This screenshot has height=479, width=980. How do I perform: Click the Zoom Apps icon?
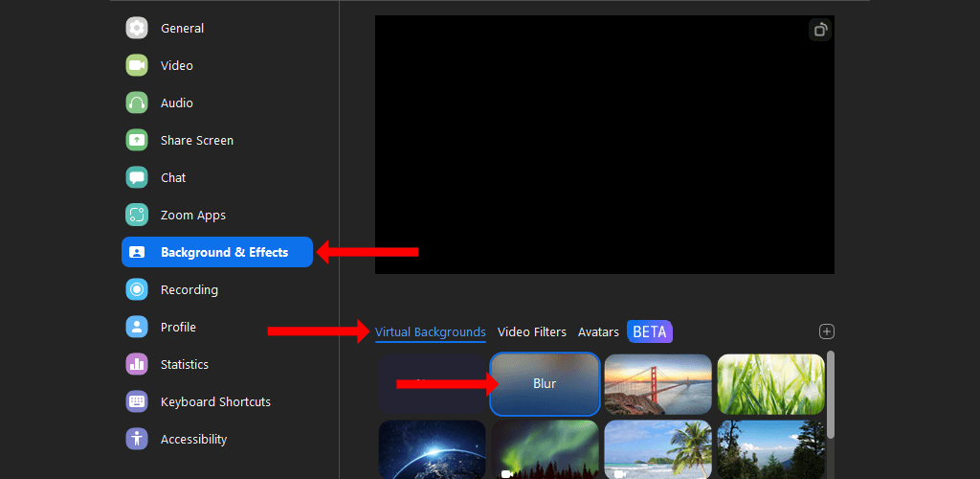(x=137, y=215)
